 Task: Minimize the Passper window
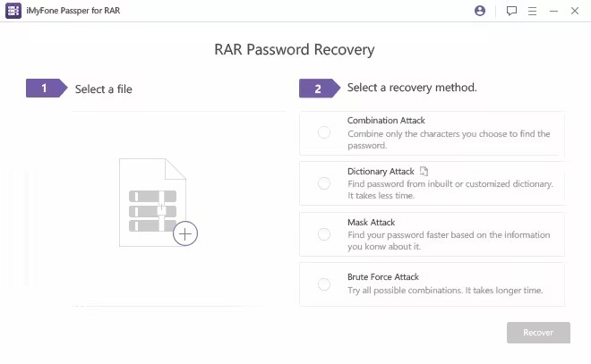pyautogui.click(x=554, y=11)
